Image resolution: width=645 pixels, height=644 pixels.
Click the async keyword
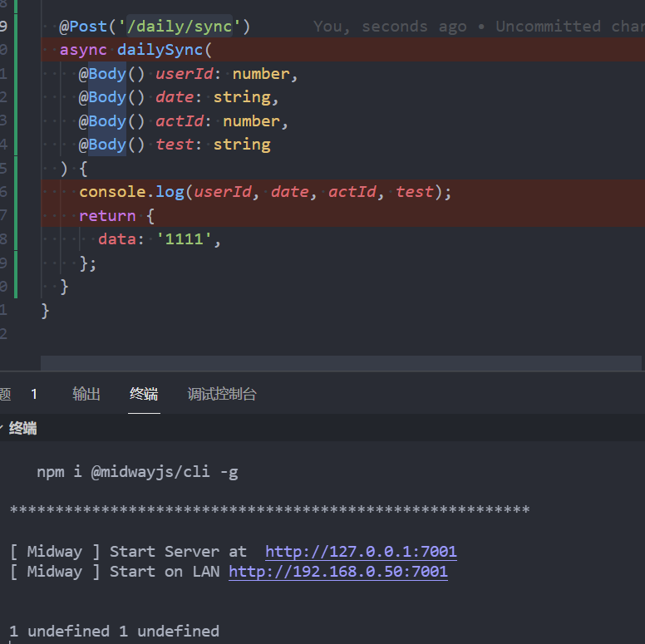click(83, 50)
